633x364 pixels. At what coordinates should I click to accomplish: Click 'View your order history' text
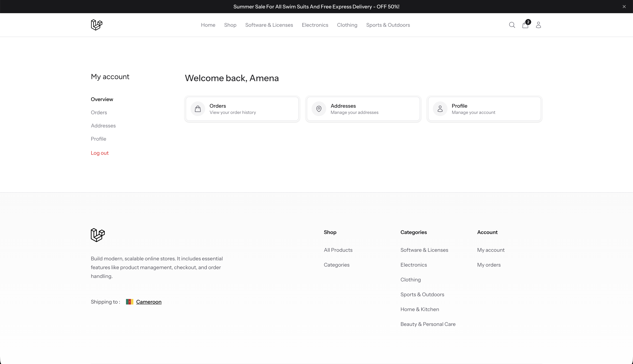[232, 112]
